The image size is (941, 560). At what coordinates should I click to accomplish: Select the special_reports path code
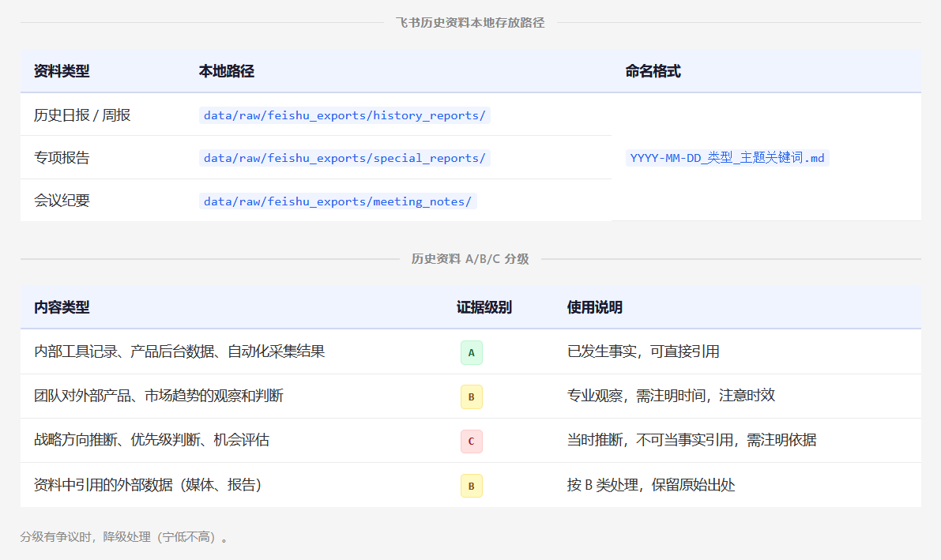tap(344, 158)
